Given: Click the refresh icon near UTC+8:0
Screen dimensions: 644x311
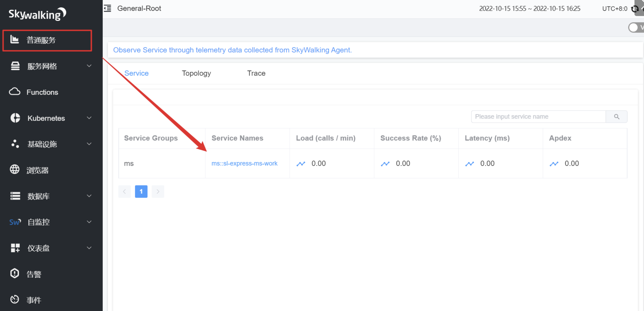Looking at the screenshot, I should [x=635, y=9].
